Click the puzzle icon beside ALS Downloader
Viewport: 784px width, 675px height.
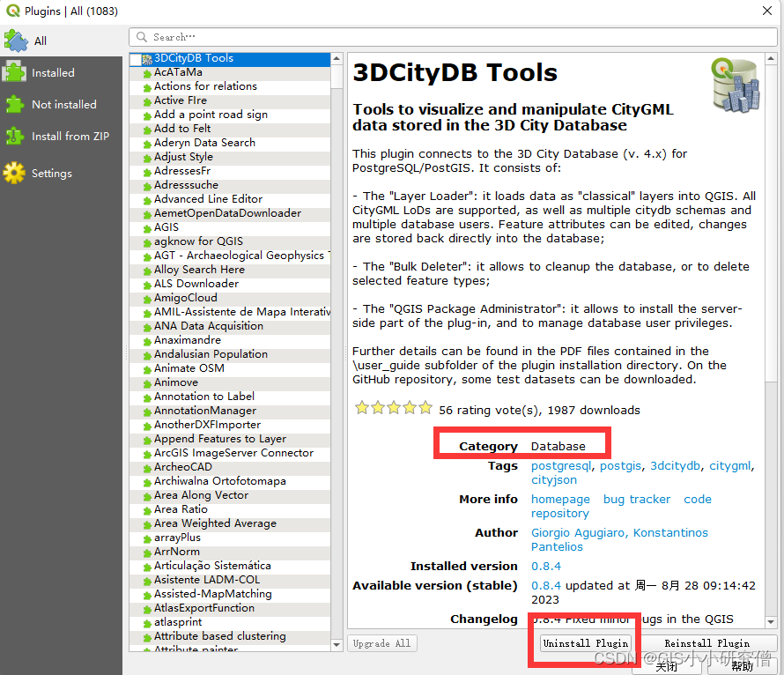point(147,286)
